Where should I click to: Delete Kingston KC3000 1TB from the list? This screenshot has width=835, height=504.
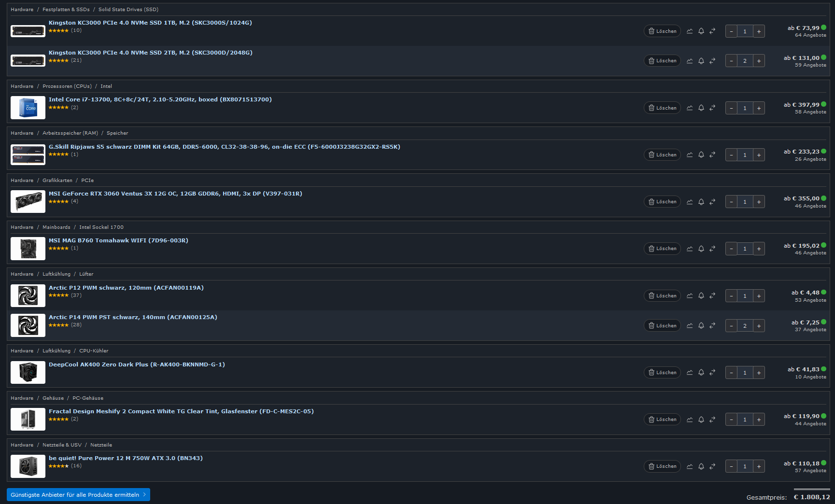(x=662, y=31)
